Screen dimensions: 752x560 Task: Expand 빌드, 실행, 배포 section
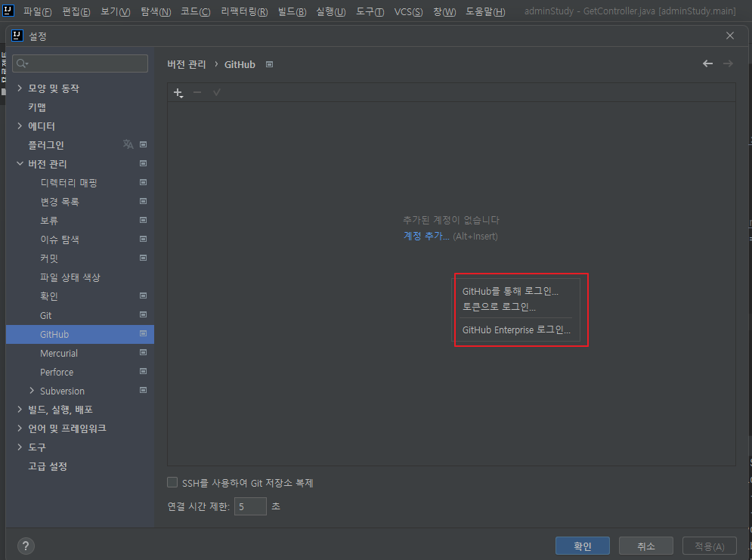[x=20, y=410]
